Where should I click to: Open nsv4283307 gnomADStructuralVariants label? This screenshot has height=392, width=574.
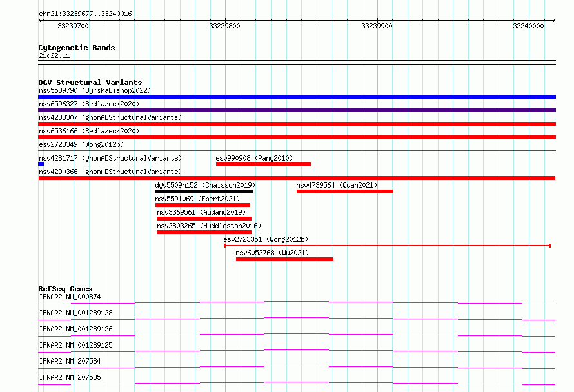pos(110,117)
